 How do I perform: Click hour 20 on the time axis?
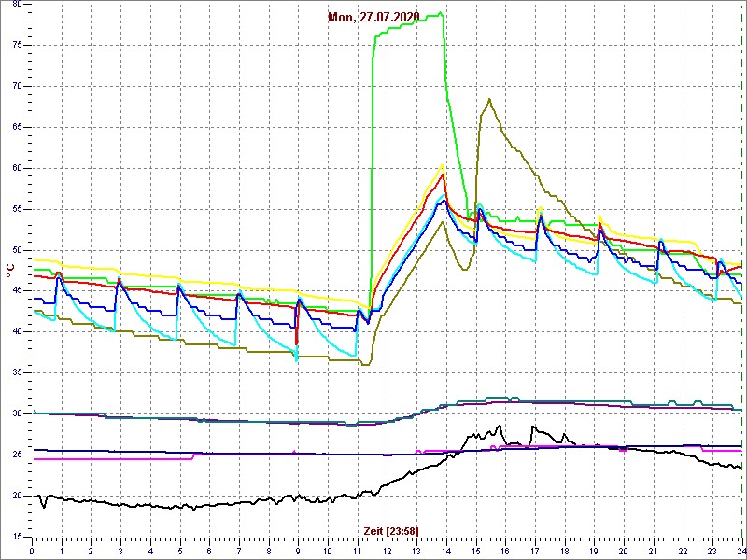click(624, 550)
